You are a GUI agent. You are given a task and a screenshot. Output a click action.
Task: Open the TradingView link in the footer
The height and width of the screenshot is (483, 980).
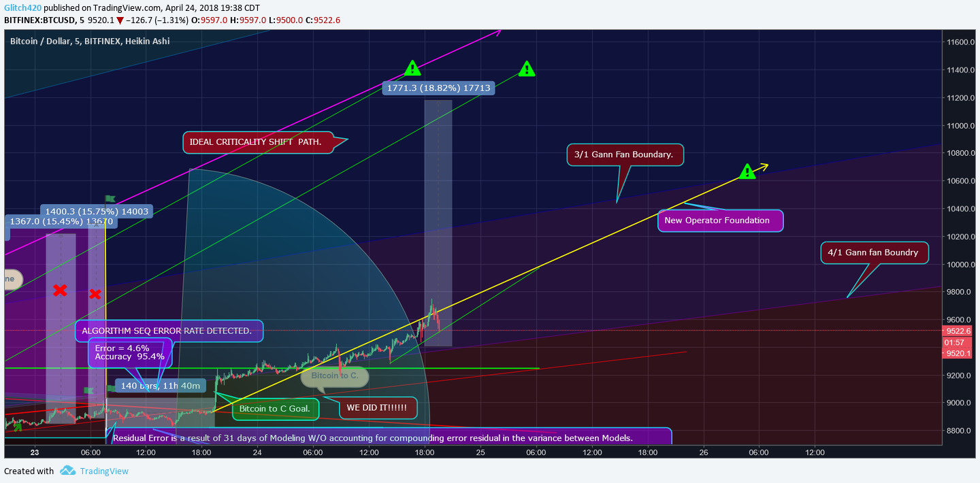click(x=104, y=471)
